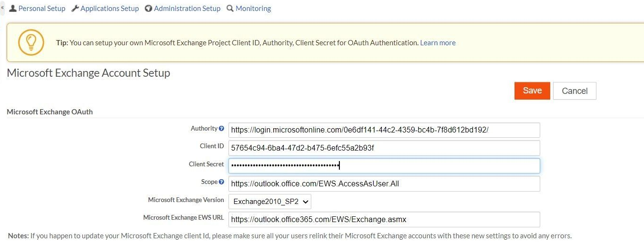
Task: Click the Microsoft Exchange Account Setup heading
Action: tap(89, 73)
